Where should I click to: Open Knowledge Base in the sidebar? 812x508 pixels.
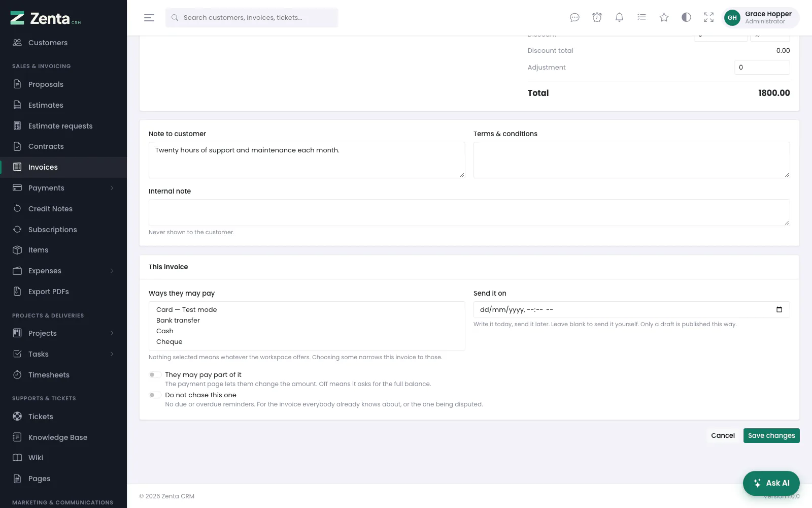(63, 437)
